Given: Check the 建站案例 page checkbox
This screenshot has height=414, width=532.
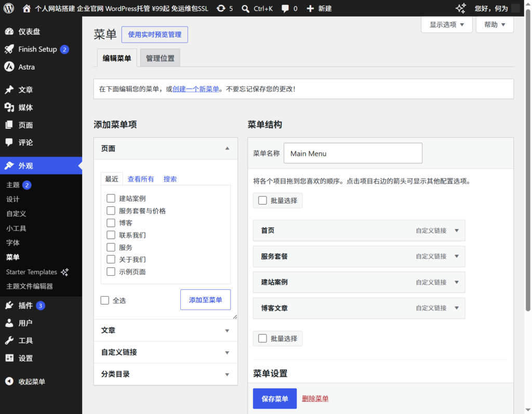Looking at the screenshot, I should click(x=111, y=198).
